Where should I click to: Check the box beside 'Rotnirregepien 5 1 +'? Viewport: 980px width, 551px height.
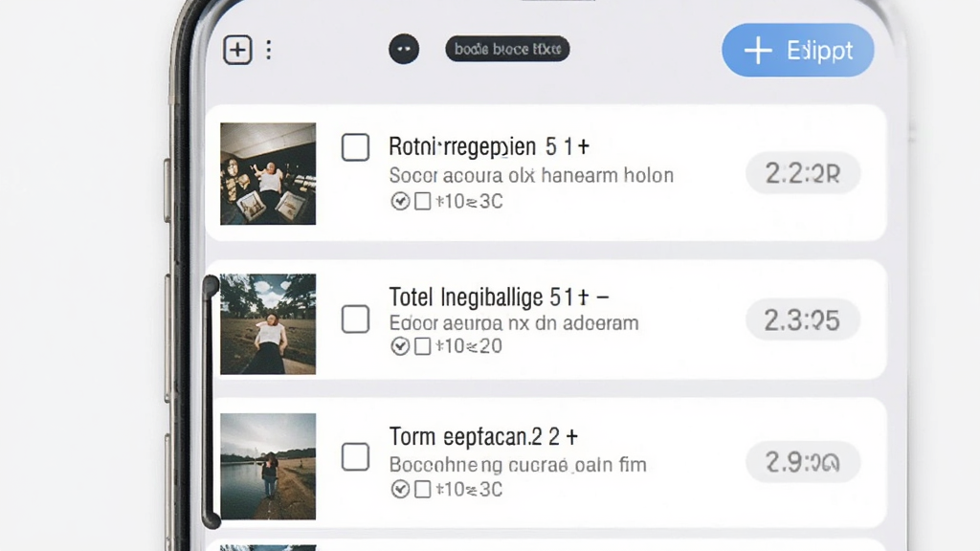[355, 147]
